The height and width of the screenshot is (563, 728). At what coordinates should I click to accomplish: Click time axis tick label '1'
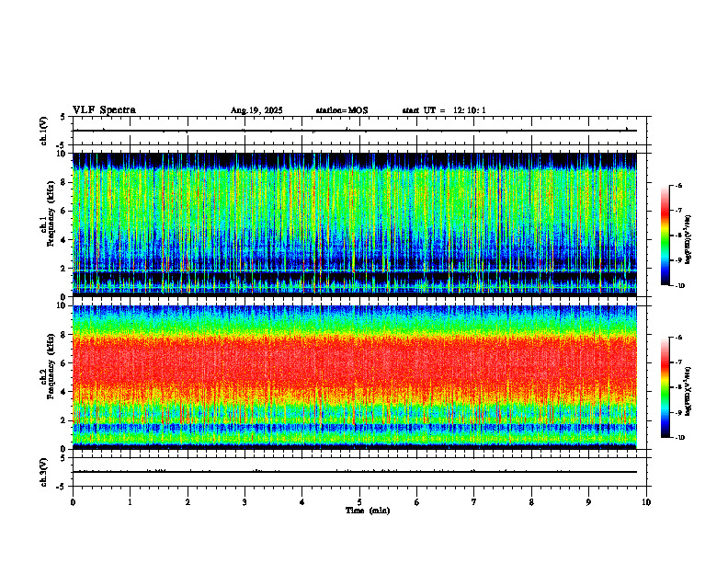tap(130, 502)
